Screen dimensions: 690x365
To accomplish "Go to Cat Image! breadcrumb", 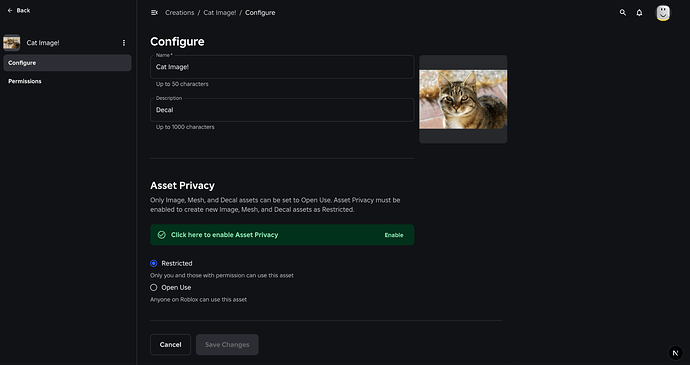I will pos(220,13).
